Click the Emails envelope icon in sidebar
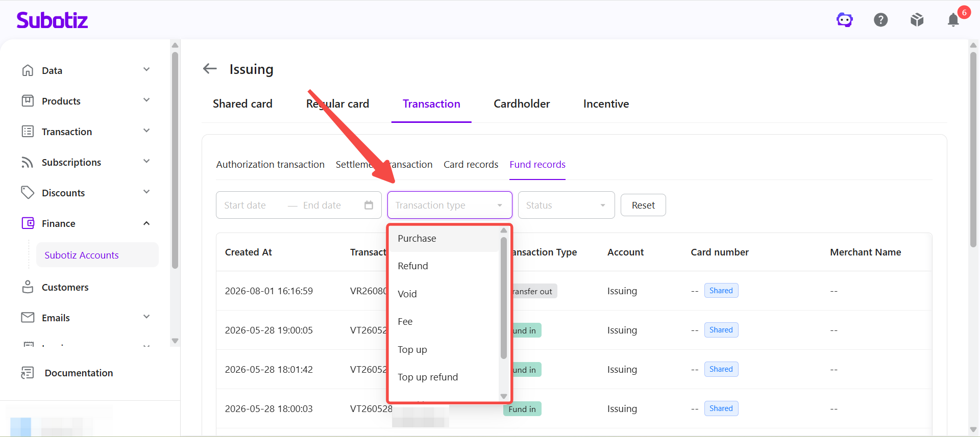The height and width of the screenshot is (437, 980). pyautogui.click(x=28, y=318)
